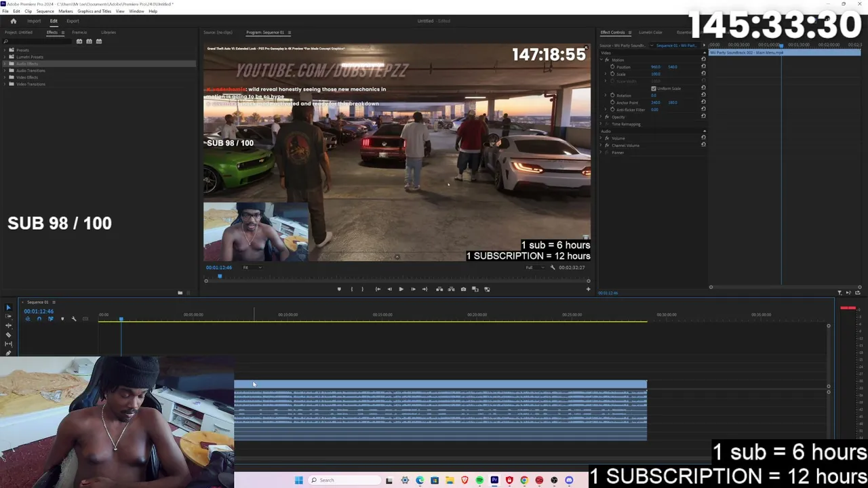
Task: Reset the Position parameter
Action: coord(703,67)
